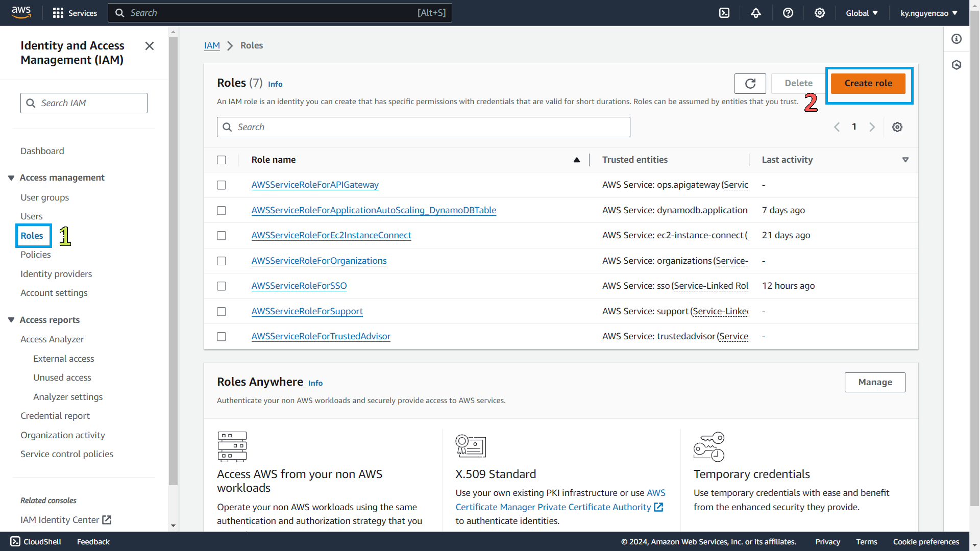Screen dimensions: 980x551
Task: Click Manage for Roles Anywhere
Action: pyautogui.click(x=875, y=382)
